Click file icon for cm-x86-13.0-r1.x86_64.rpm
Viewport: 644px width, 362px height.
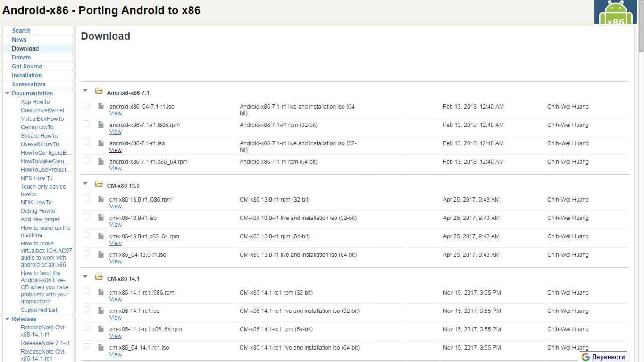click(100, 236)
